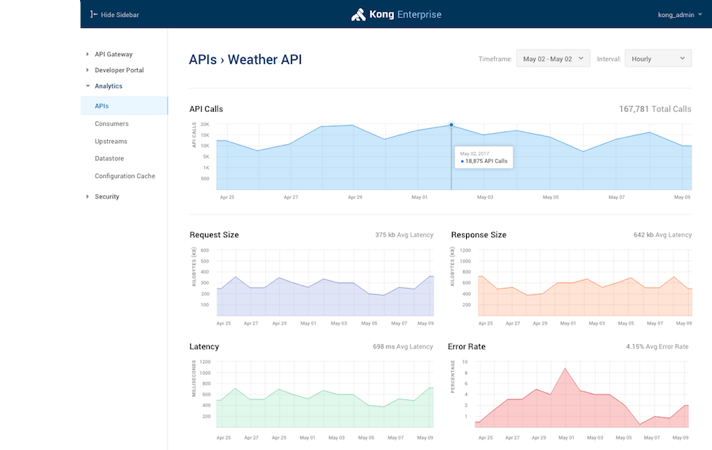Click the Kong Enterprise logo
Image resolution: width=712 pixels, height=450 pixels.
[396, 15]
